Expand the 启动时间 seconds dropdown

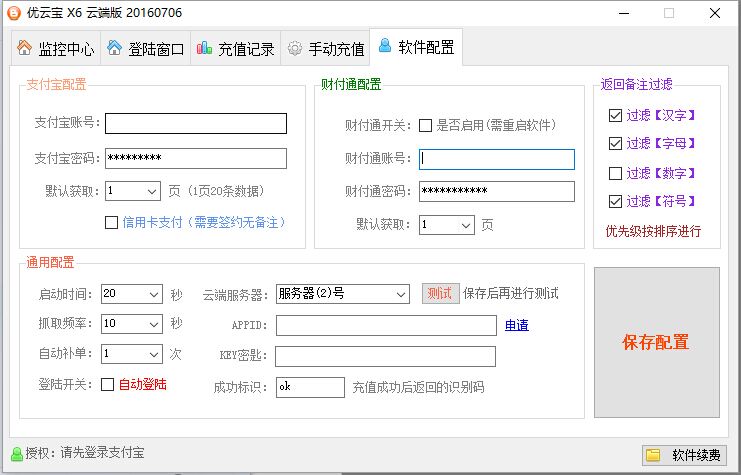click(153, 294)
